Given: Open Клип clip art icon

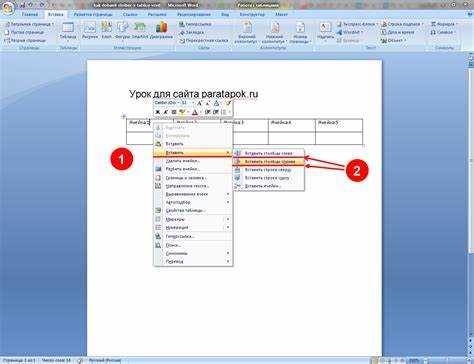Looking at the screenshot, I should (x=106, y=31).
